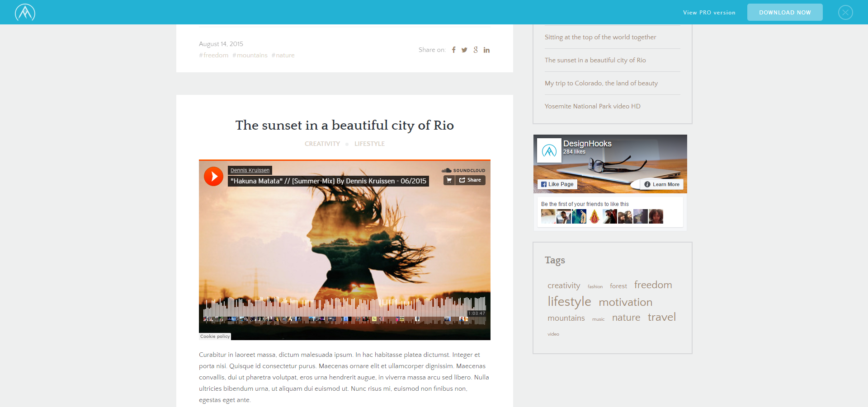Select the travel tag

(662, 317)
